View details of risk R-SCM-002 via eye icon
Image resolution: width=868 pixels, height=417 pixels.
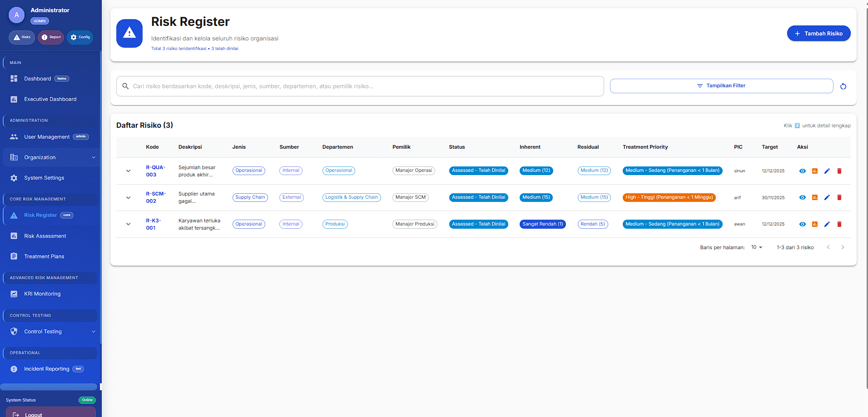point(802,197)
